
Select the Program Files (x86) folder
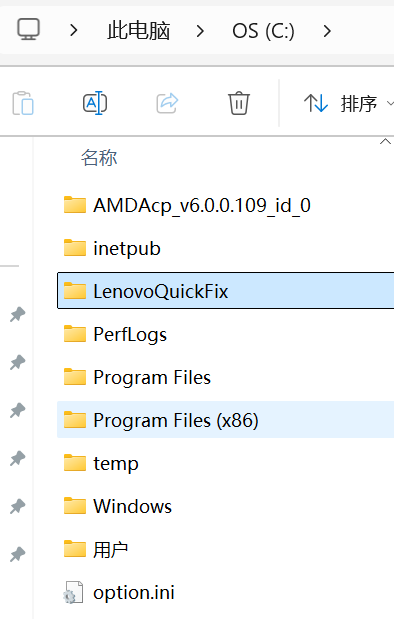(225, 420)
